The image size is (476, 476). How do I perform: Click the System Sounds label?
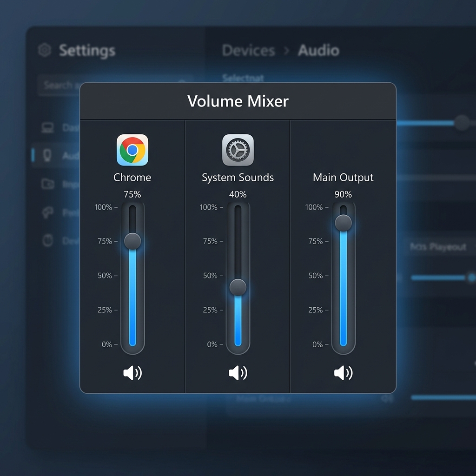pos(238,178)
